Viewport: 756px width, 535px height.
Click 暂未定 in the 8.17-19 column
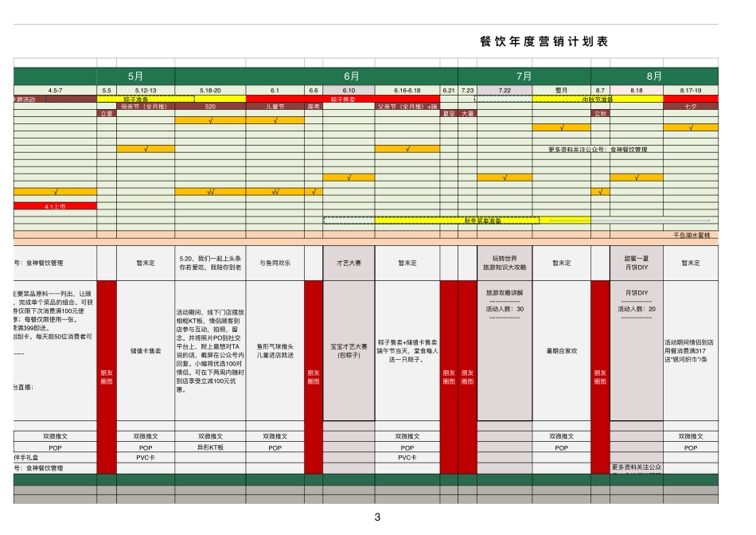[691, 263]
